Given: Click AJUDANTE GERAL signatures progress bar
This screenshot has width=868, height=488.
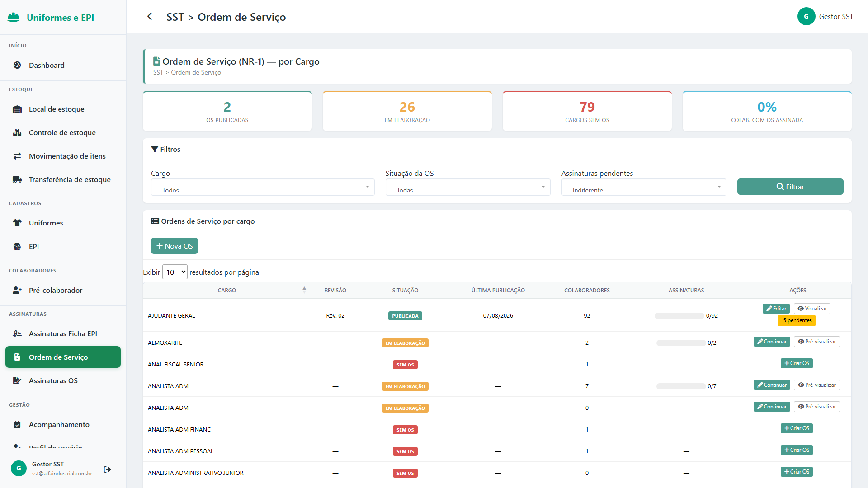Looking at the screenshot, I should pos(679,316).
